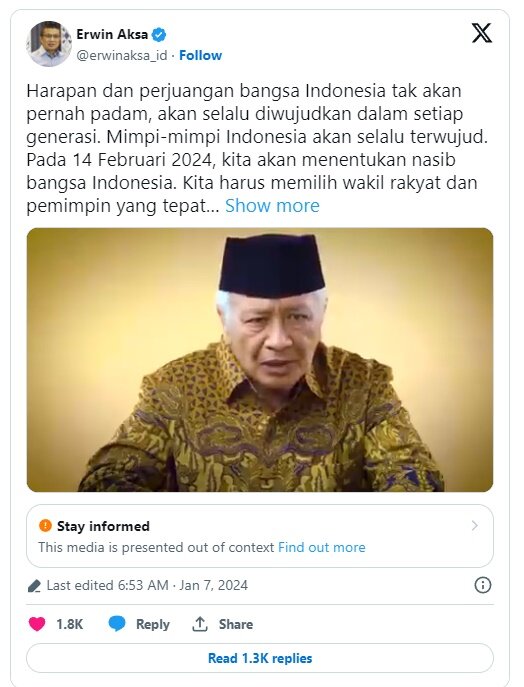Click the Share label
This screenshot has width=524, height=687.
(236, 624)
